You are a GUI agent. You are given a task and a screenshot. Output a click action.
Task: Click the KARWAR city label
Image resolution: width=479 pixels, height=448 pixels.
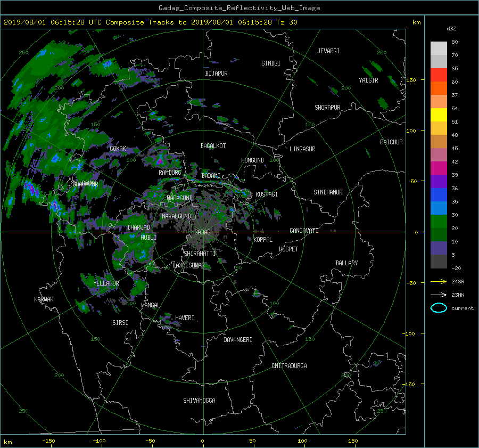coord(44,299)
